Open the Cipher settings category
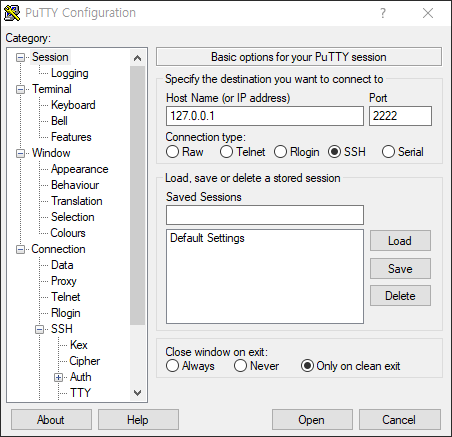The height and width of the screenshot is (437, 452). tap(85, 361)
